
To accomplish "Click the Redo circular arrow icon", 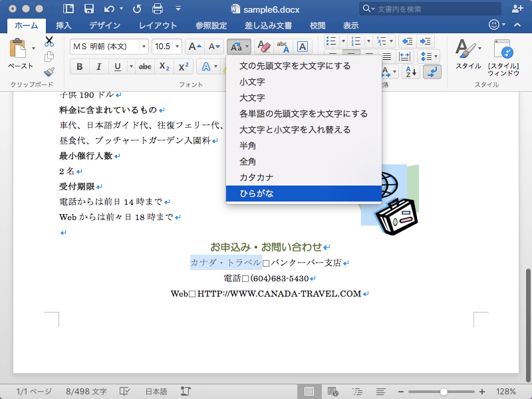I will [x=137, y=9].
